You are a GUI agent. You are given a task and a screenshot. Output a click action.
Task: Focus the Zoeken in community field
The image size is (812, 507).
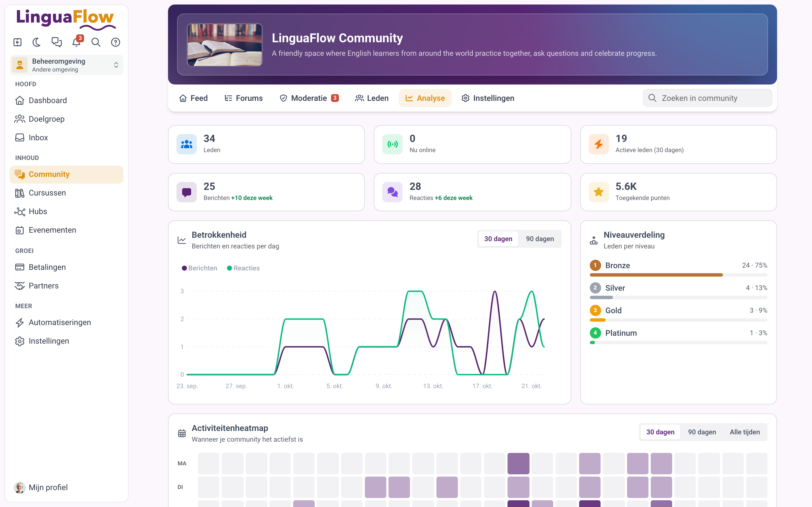coord(707,98)
